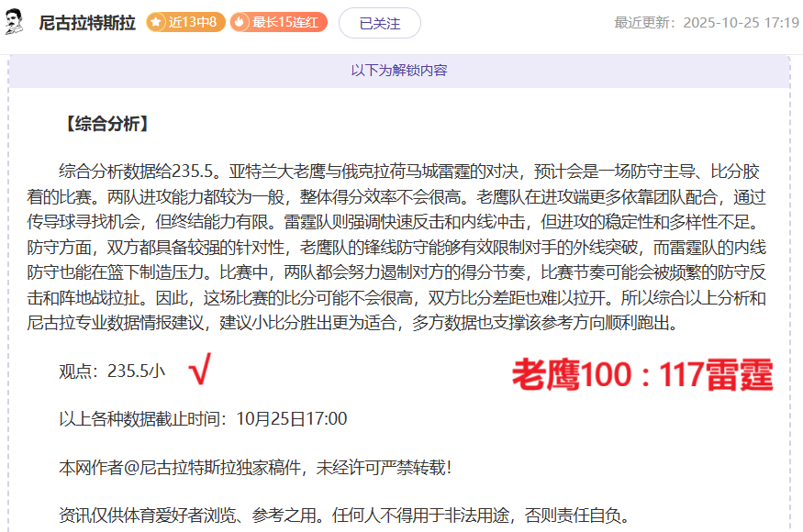Click the star icon in the orange badge
Viewport: 803px width, 532px height.
pos(156,22)
